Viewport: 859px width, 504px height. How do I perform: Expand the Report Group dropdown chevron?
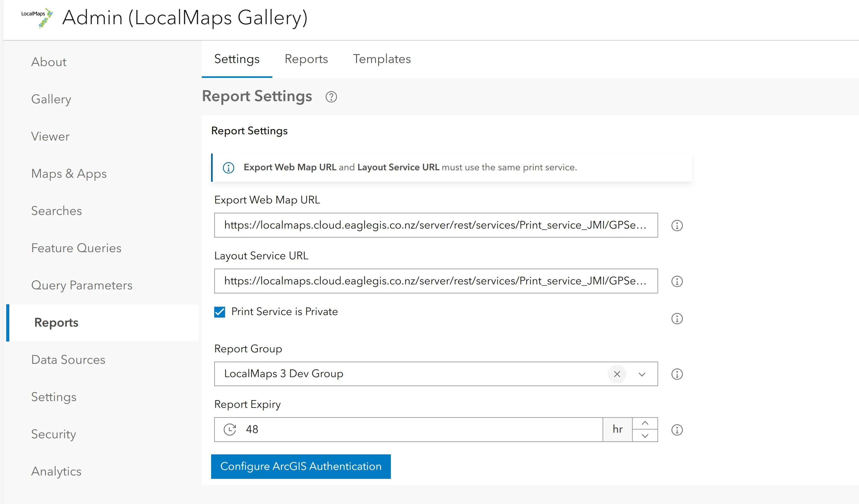pyautogui.click(x=642, y=374)
